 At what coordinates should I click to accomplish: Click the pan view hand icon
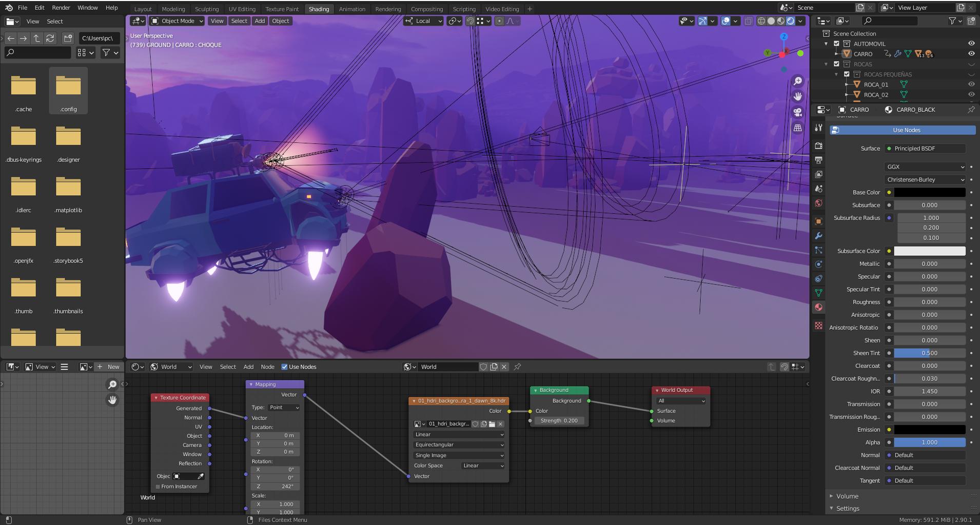[x=797, y=96]
